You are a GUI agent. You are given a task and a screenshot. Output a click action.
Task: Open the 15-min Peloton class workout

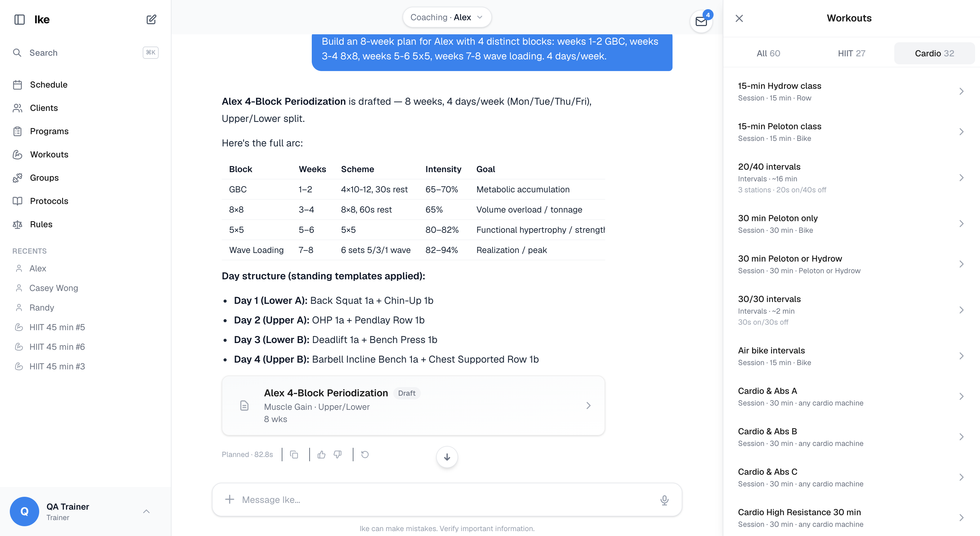point(851,132)
